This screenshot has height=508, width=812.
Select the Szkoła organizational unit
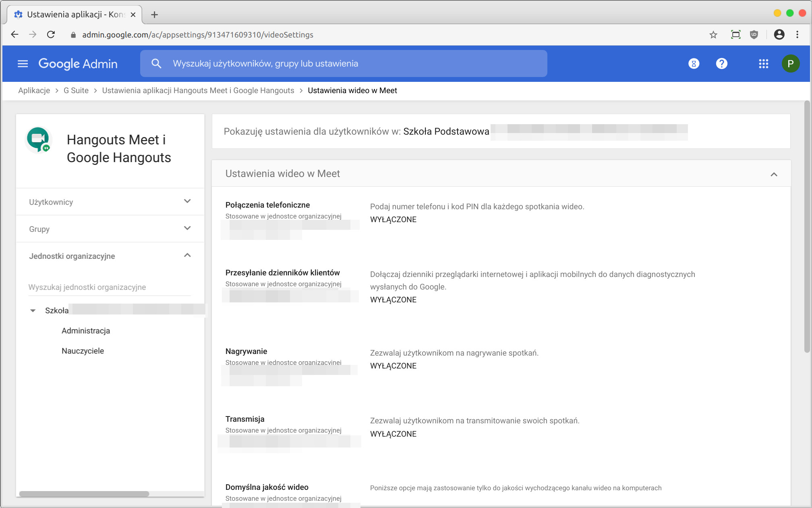[x=57, y=310]
